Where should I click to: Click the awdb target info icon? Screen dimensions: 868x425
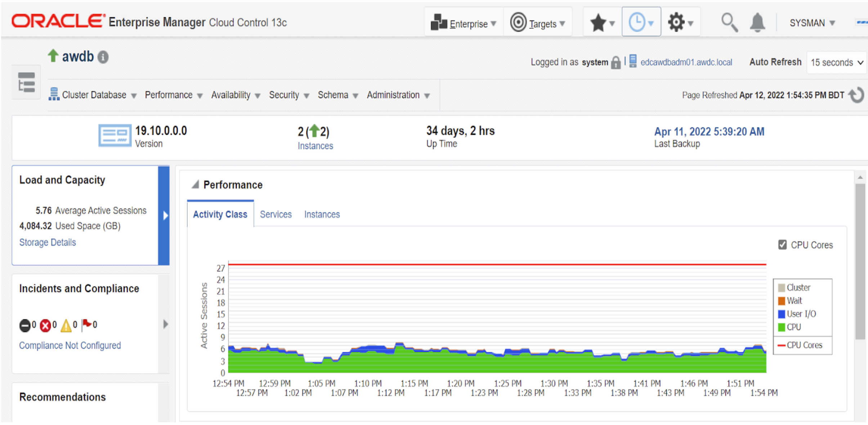click(103, 57)
